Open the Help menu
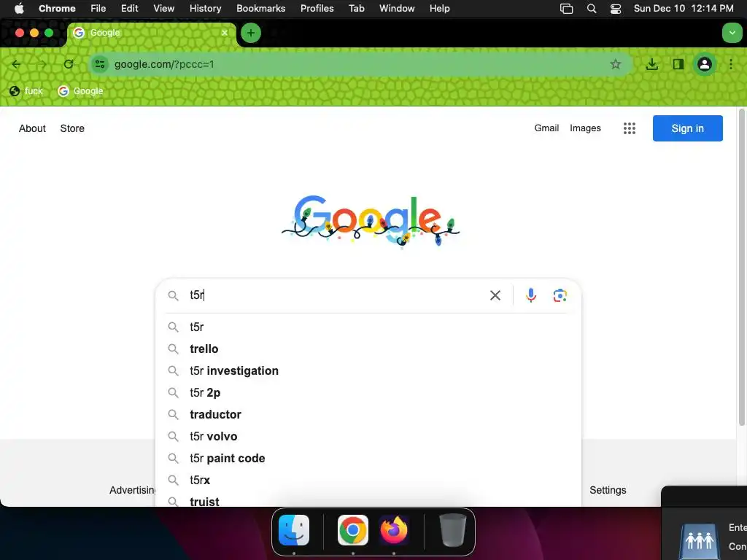 click(x=439, y=8)
